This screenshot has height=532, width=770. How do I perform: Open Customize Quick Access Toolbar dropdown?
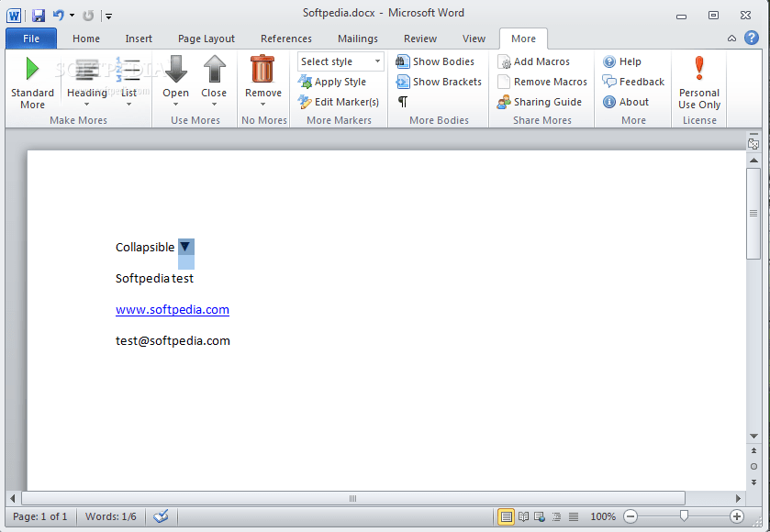coord(109,17)
